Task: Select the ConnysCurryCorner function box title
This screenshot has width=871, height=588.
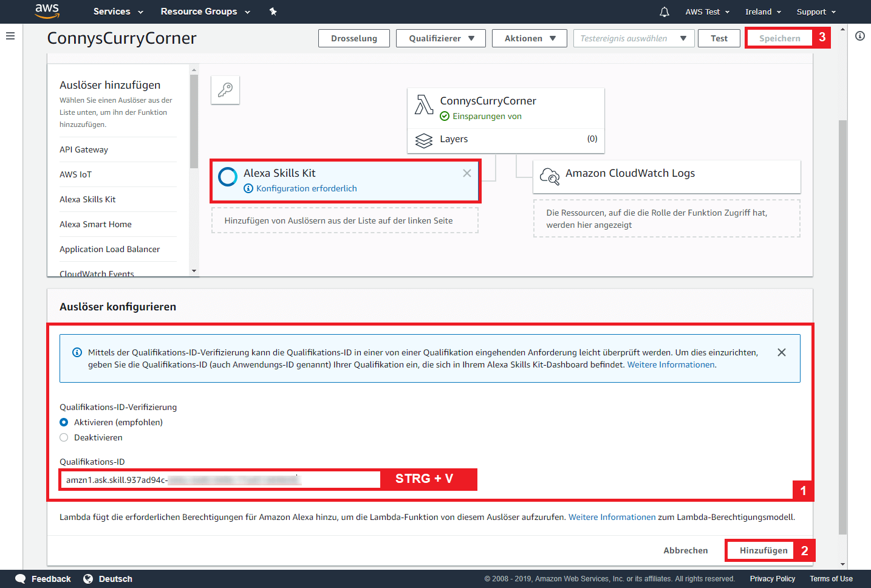Action: 488,101
